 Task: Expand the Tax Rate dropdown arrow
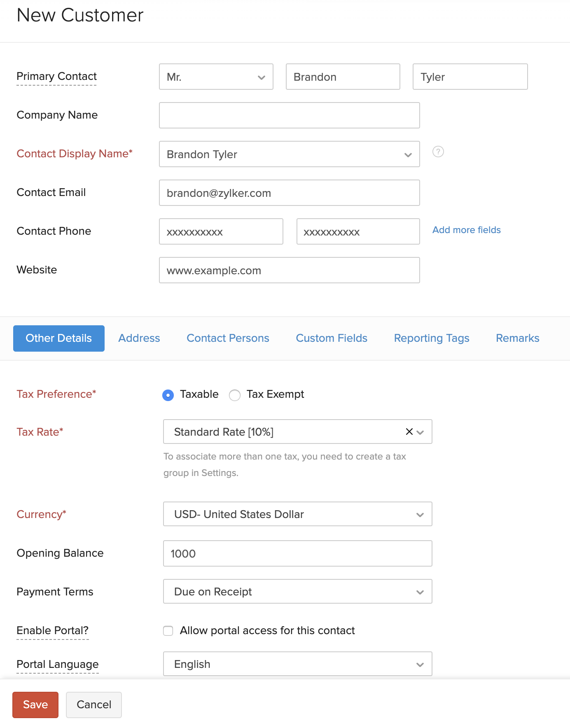pos(420,432)
